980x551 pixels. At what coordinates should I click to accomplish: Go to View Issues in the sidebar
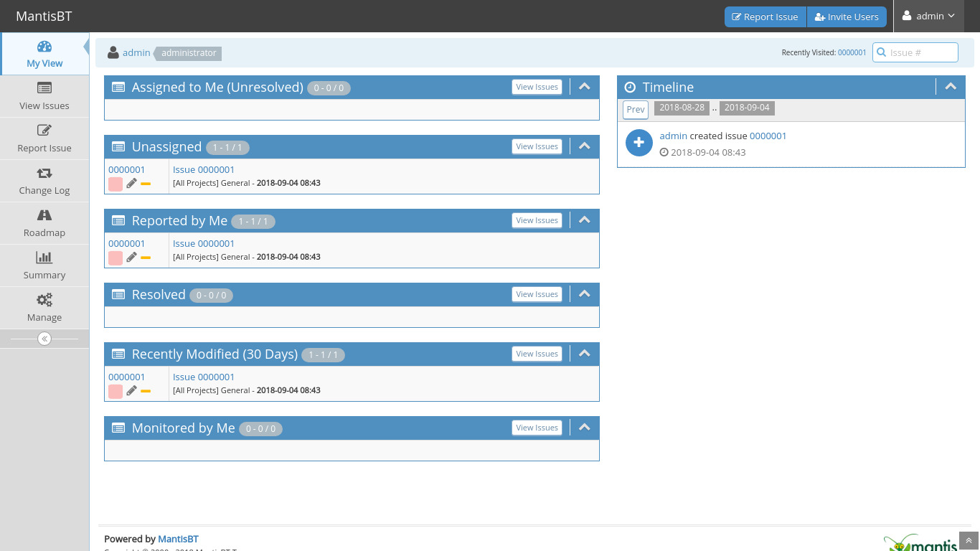pos(44,96)
